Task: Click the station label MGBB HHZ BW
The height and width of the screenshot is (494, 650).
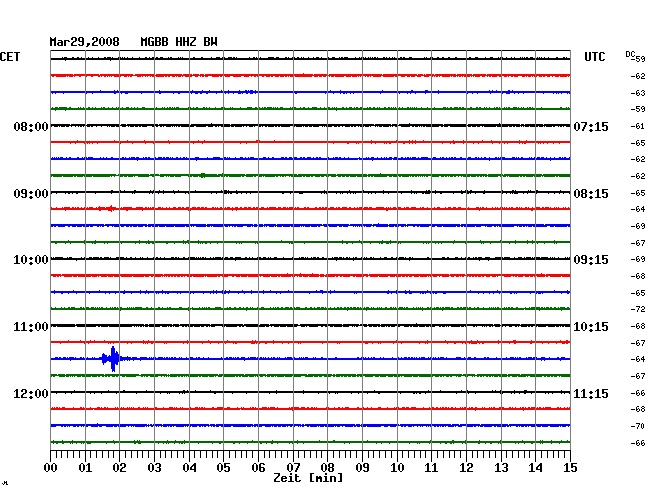Action: 179,42
